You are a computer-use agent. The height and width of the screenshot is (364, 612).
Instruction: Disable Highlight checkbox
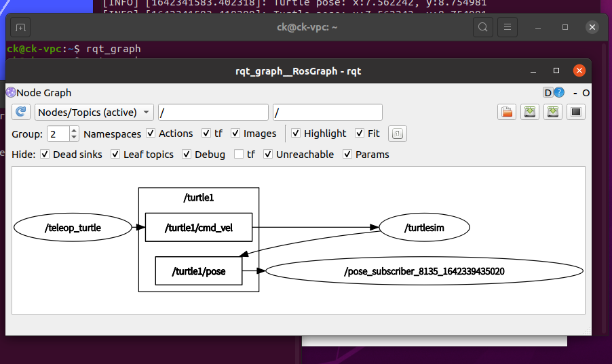(295, 134)
